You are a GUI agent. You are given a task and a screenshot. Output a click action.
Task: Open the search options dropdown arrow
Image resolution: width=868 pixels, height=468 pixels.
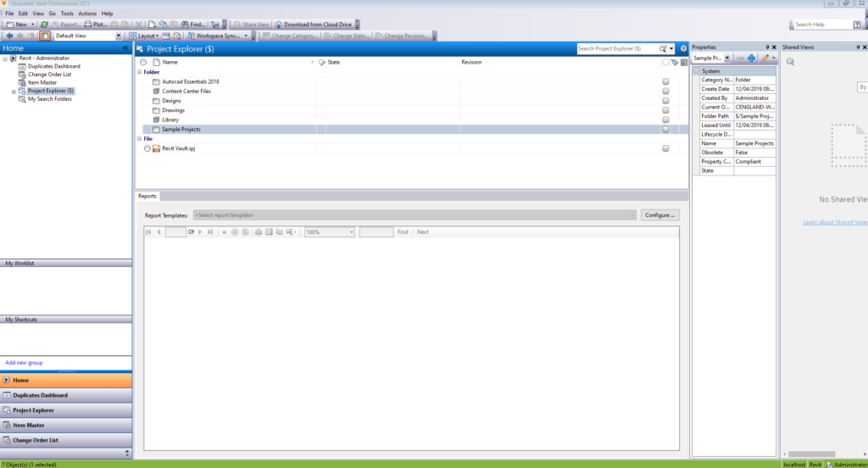click(x=671, y=48)
